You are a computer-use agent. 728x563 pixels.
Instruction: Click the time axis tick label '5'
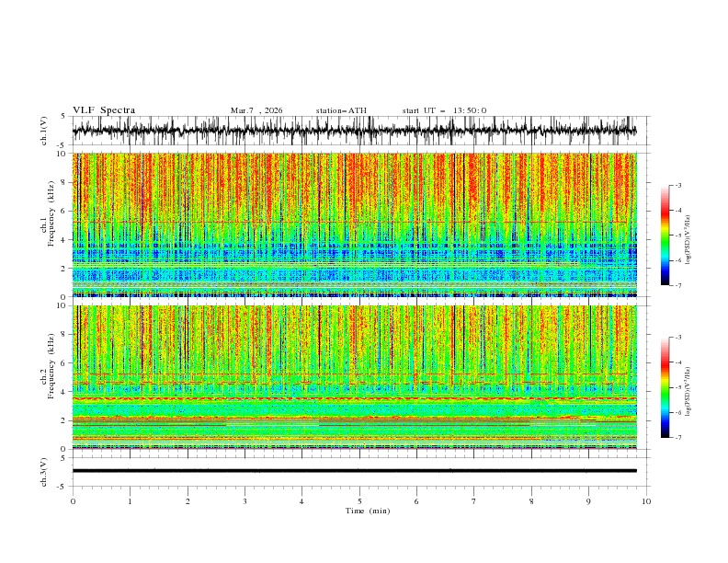(x=359, y=501)
